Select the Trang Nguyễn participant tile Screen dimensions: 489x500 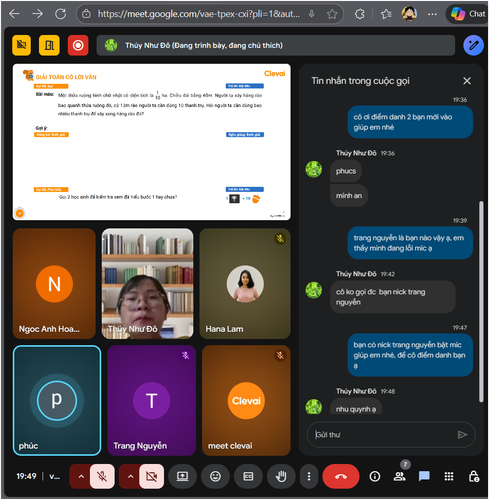coord(151,400)
